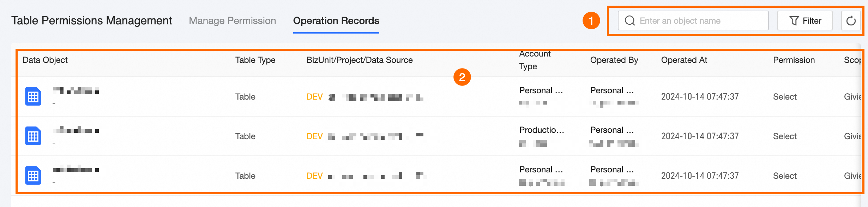Click the third row's DEV label
The image size is (868, 207).
coord(314,176)
